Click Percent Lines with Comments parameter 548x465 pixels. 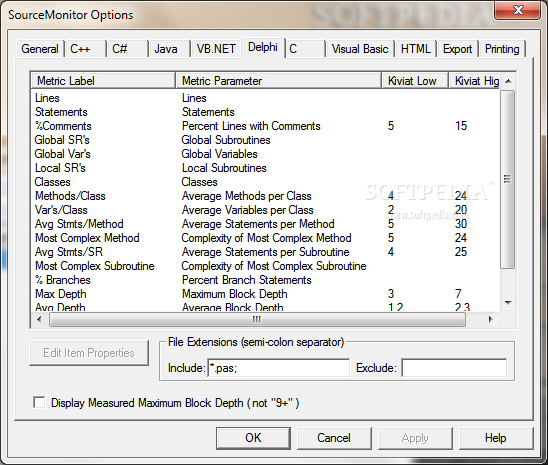[251, 126]
